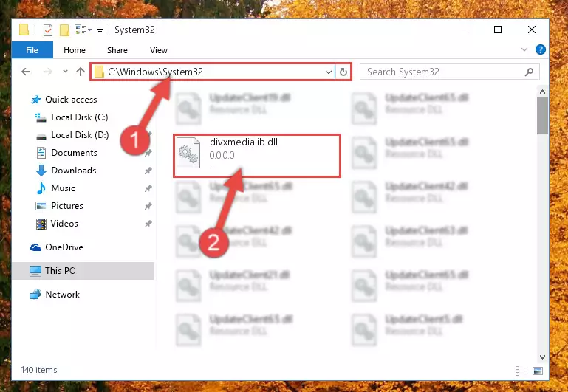Expand the ribbon with the chevron
The image size is (568, 392).
[x=524, y=49]
